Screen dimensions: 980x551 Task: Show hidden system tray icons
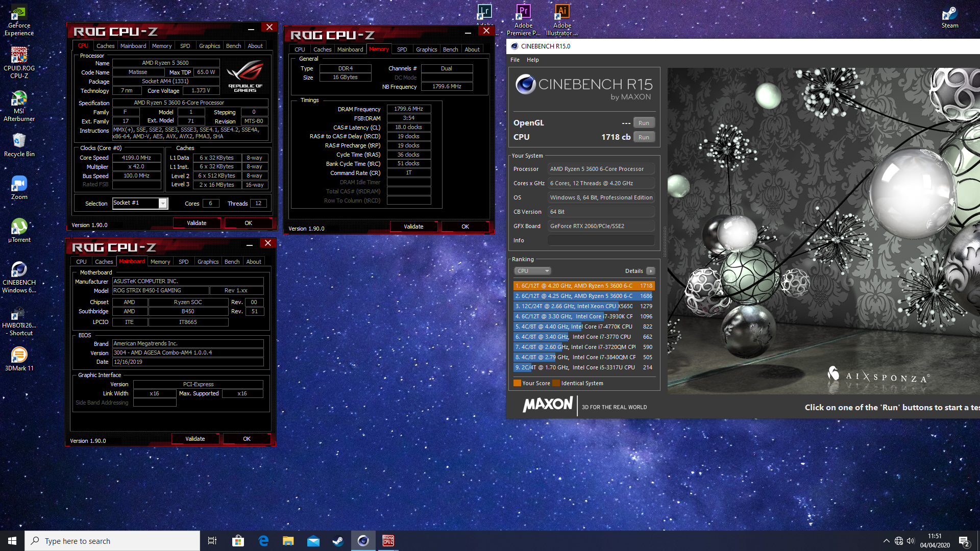(887, 541)
